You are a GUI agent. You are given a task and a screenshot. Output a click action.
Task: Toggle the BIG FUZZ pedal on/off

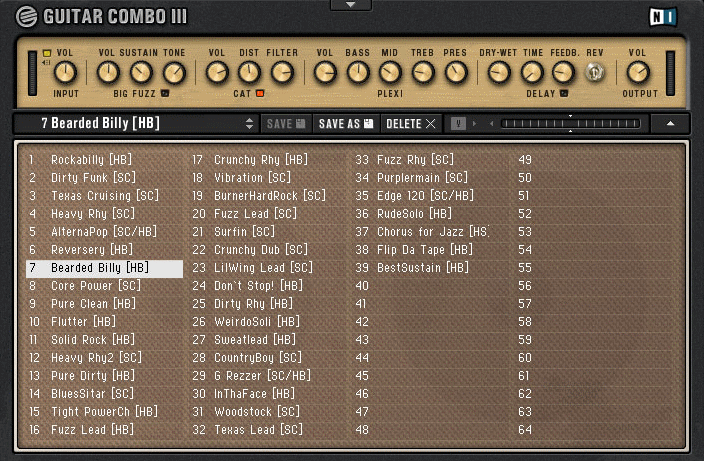pos(165,93)
